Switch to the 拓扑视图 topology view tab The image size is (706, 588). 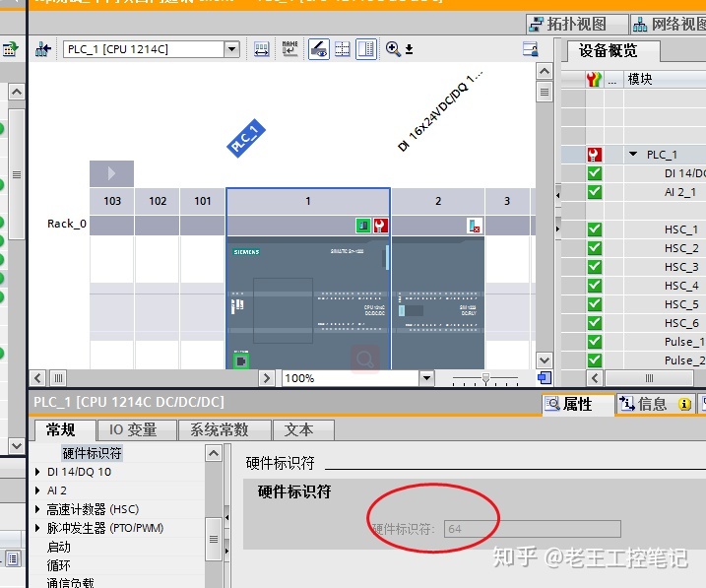click(x=577, y=24)
